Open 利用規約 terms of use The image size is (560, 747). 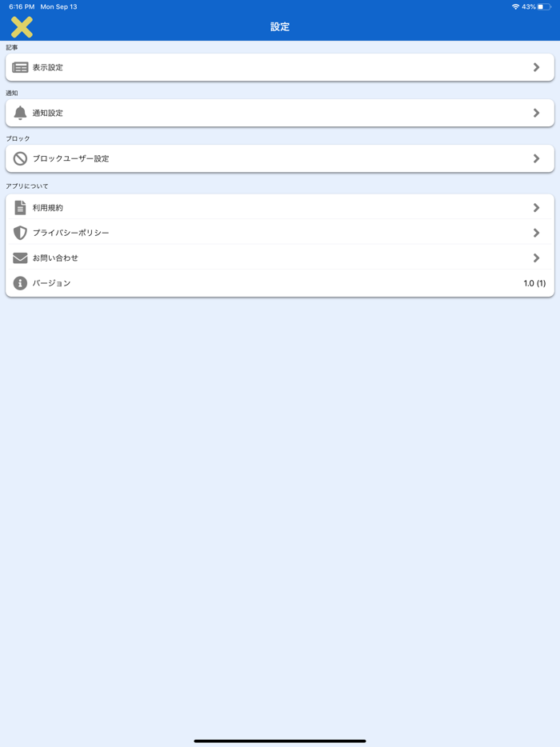pyautogui.click(x=48, y=208)
